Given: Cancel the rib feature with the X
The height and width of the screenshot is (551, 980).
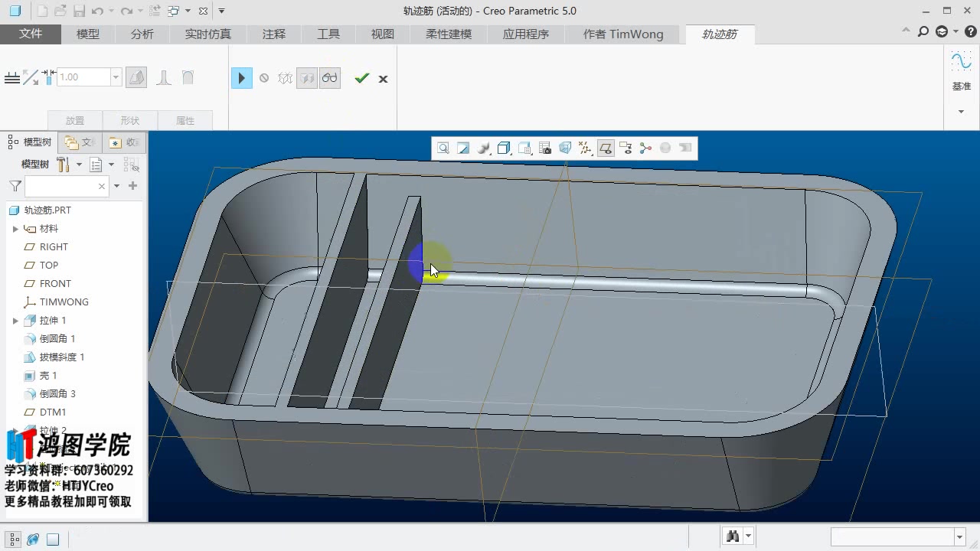Looking at the screenshot, I should click(x=383, y=79).
